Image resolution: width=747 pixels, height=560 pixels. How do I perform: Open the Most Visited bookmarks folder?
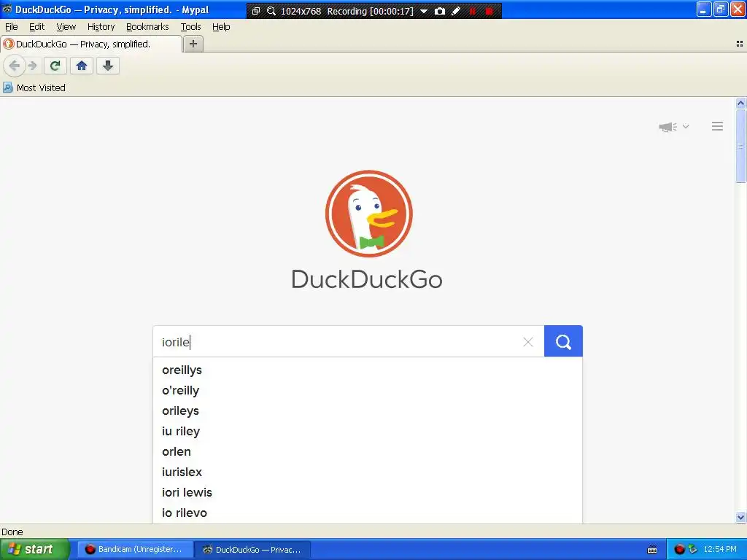pos(34,87)
